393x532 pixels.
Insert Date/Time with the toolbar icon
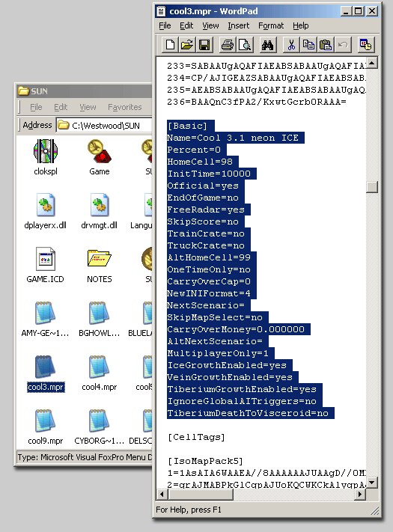point(366,45)
